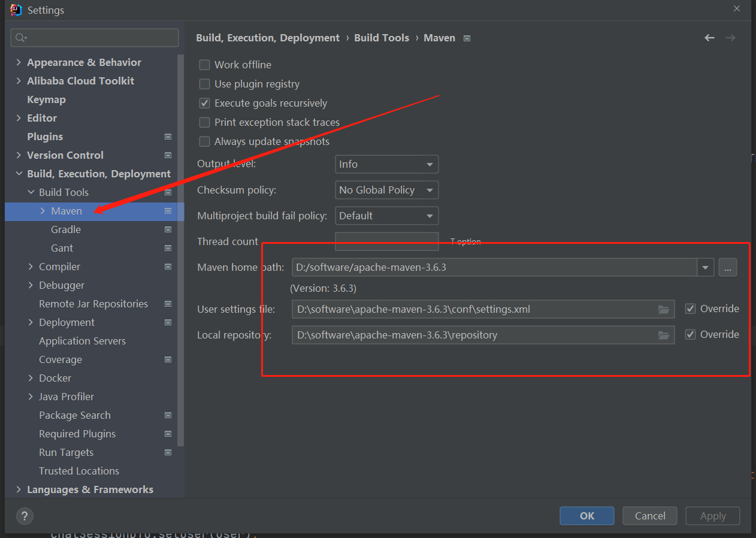Viewport: 756px width, 538px height.
Task: Open the Checksum policy dropdown
Action: tap(386, 190)
